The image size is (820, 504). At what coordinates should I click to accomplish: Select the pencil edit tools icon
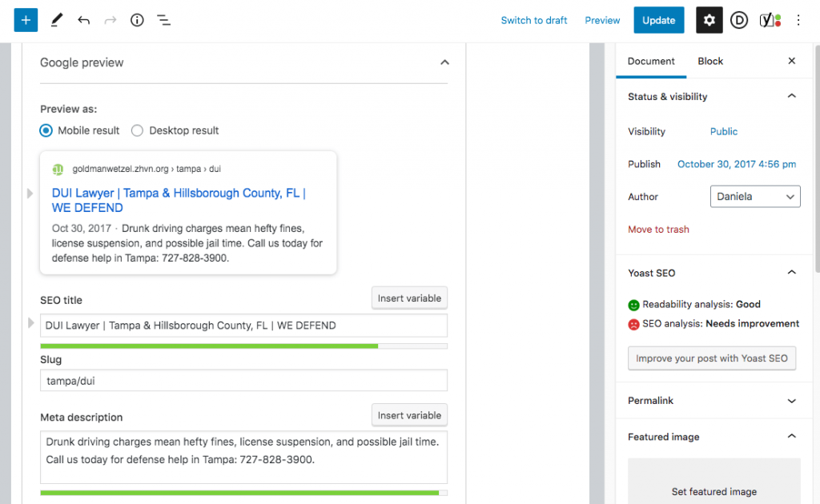57,20
